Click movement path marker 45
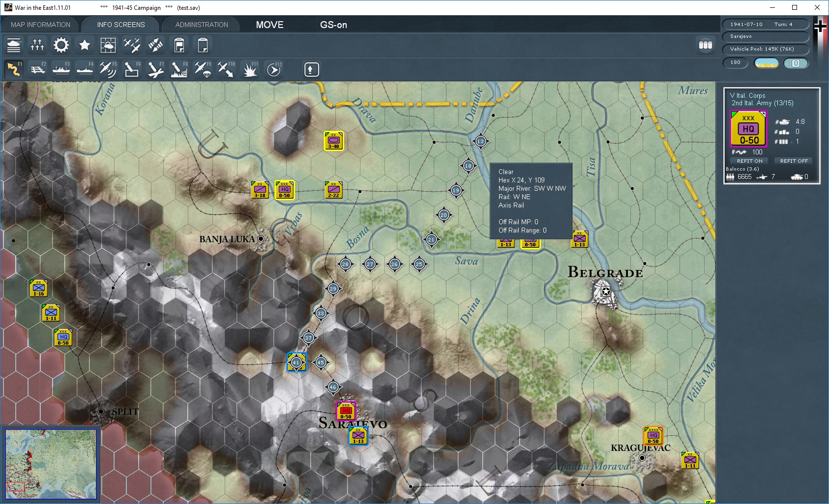The height and width of the screenshot is (504, 829). [x=321, y=362]
